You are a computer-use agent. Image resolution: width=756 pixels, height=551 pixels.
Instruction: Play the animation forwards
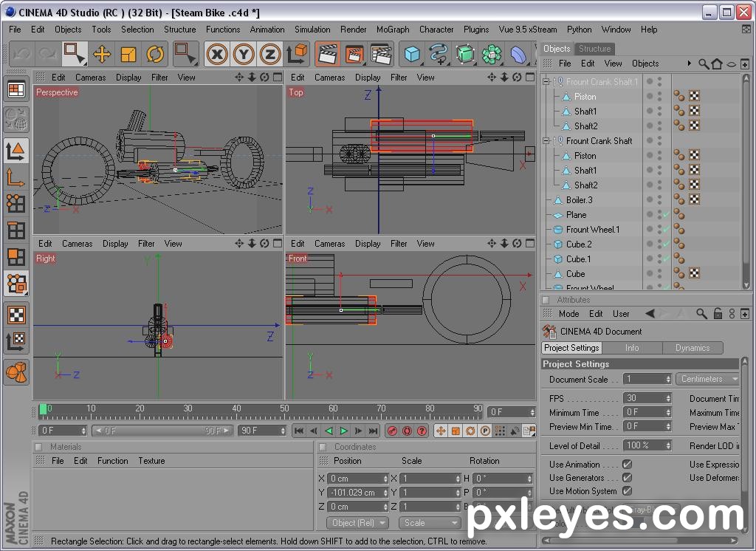pyautogui.click(x=344, y=431)
